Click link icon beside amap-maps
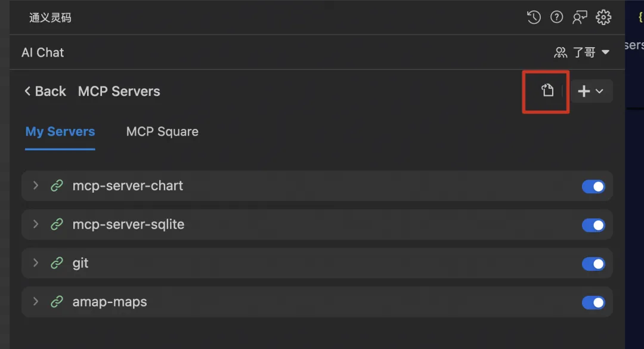The image size is (644, 349). click(x=57, y=302)
